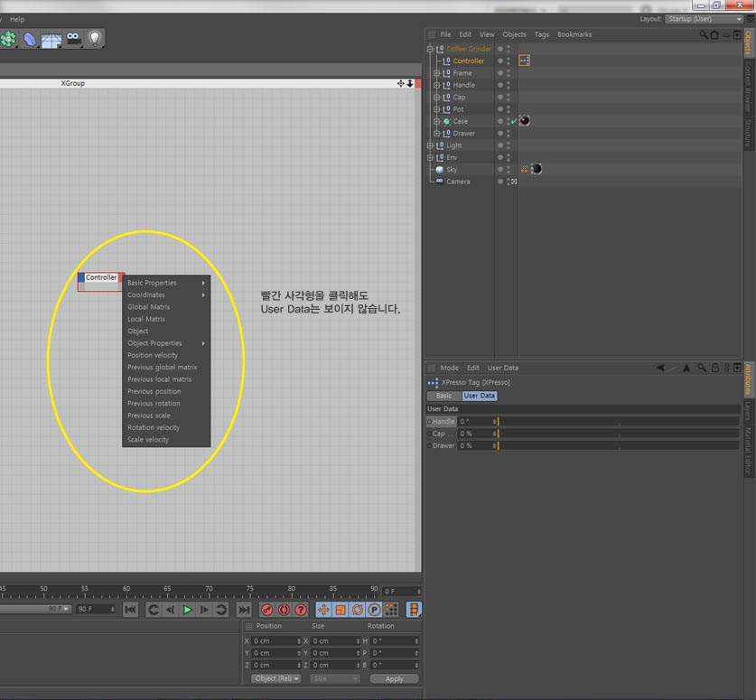756x700 pixels.
Task: Toggle visibility dot of Frame object
Action: tap(500, 73)
